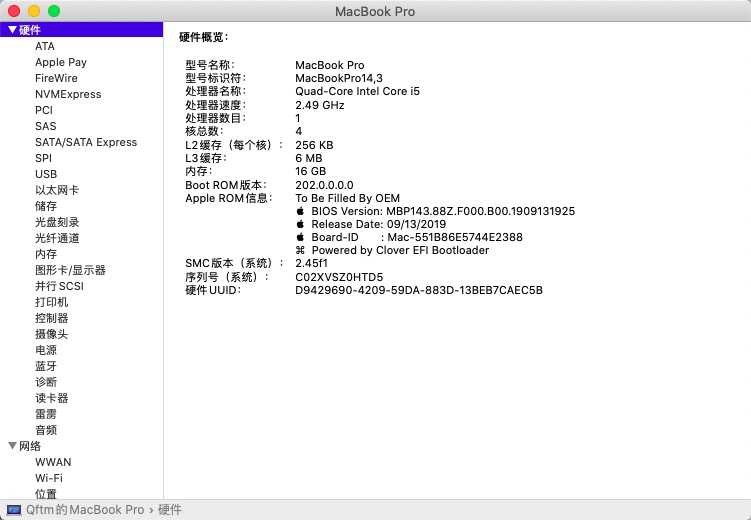
Task: Click the command symbol beside Clover EFI
Action: coord(300,250)
